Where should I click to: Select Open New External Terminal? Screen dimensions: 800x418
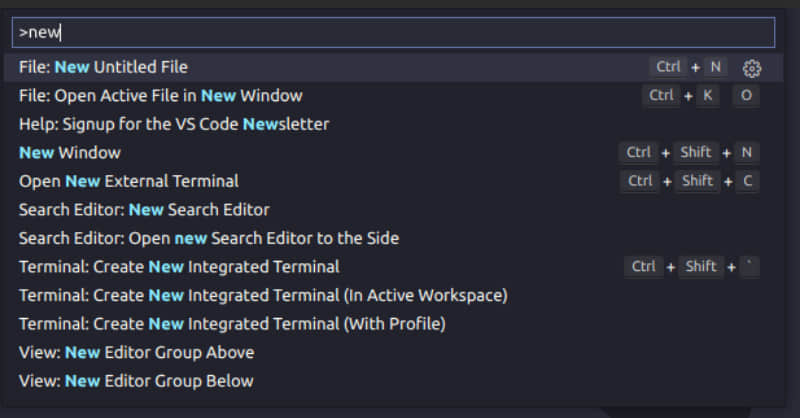[x=129, y=181]
